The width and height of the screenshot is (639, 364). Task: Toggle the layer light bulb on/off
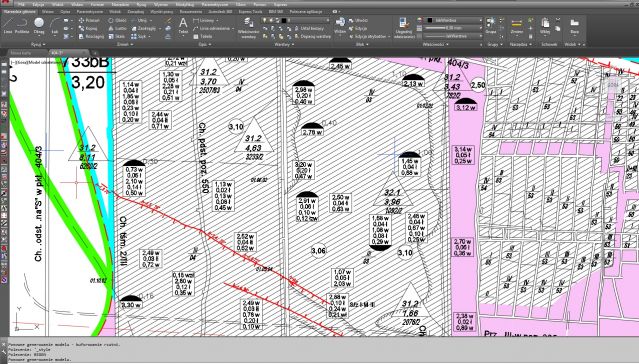[264, 20]
